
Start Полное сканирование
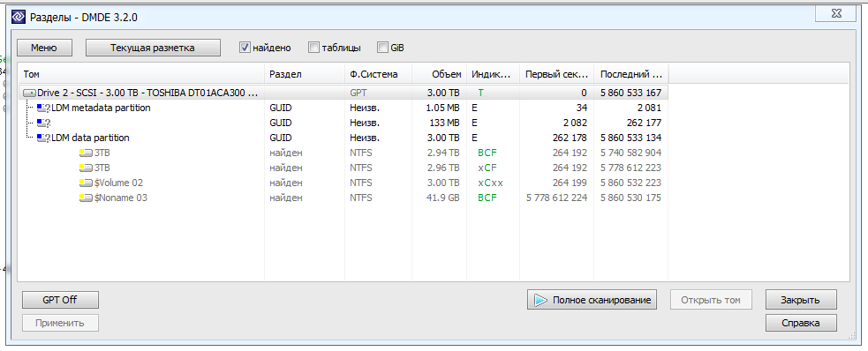coord(592,300)
